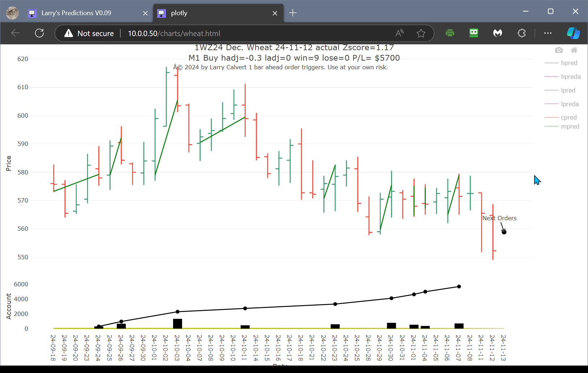Toggle cpred trace in legend
Viewport: 588px width, 373px height.
(561, 117)
